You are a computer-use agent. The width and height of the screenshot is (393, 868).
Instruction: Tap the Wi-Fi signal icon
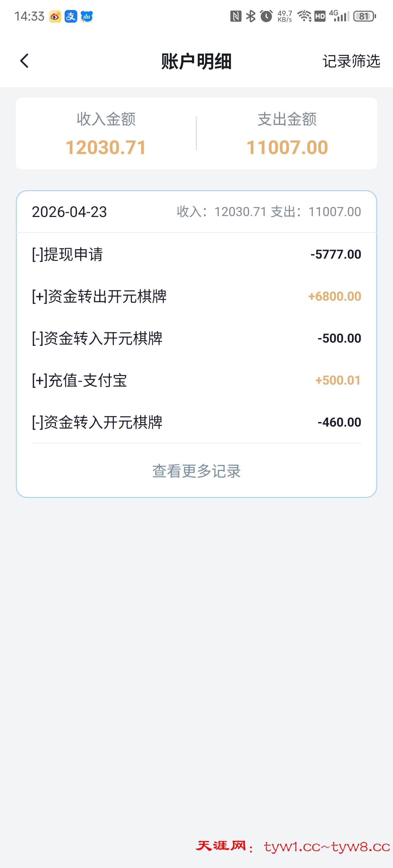(x=304, y=16)
